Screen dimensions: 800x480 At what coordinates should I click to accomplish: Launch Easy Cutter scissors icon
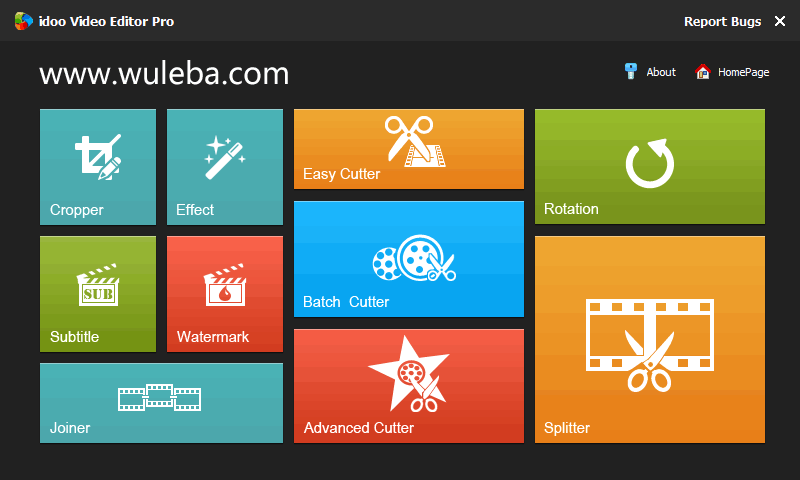tap(415, 141)
